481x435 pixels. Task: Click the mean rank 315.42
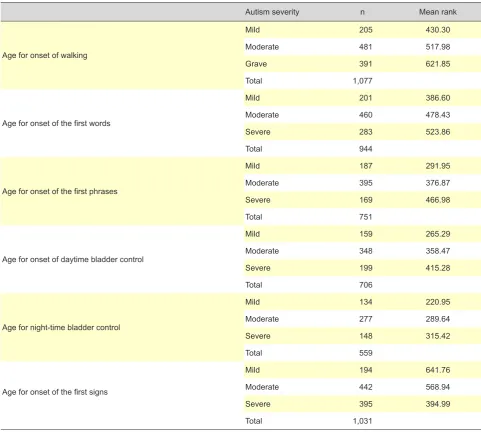(x=438, y=336)
